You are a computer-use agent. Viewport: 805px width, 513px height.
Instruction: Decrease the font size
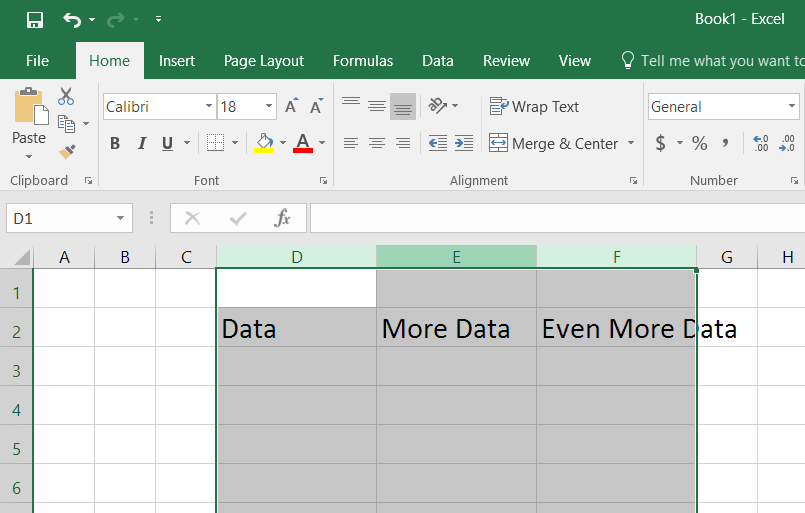[316, 106]
